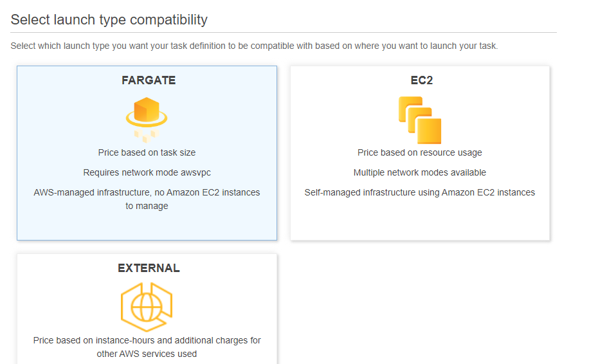Click the small cubes under Fargate icon

coord(147,136)
